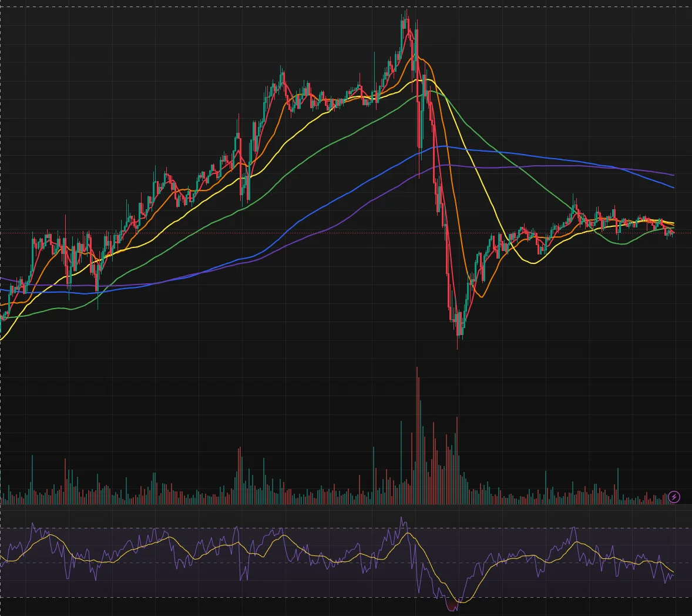Click the oscillator's dashed midline
The height and width of the screenshot is (616, 692).
346,563
